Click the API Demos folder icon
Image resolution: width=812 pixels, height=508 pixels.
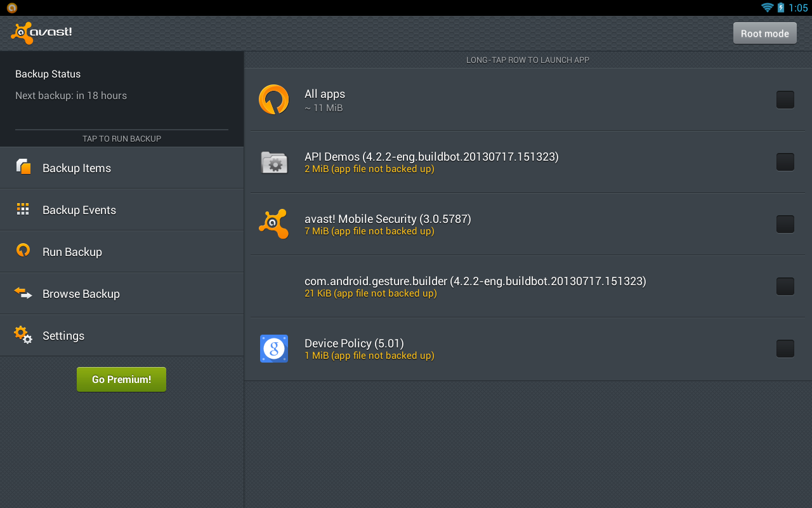(274, 162)
